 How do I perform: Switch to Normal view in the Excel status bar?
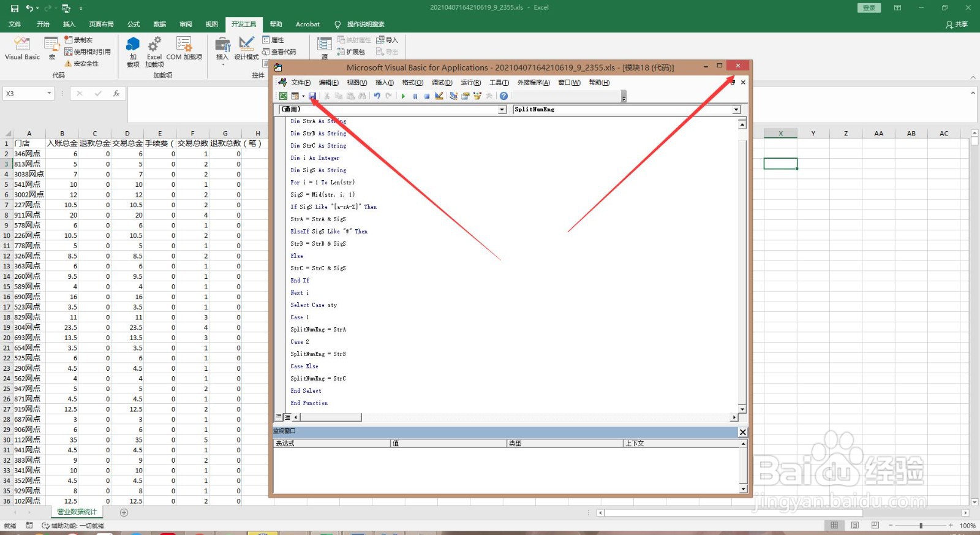click(x=834, y=525)
